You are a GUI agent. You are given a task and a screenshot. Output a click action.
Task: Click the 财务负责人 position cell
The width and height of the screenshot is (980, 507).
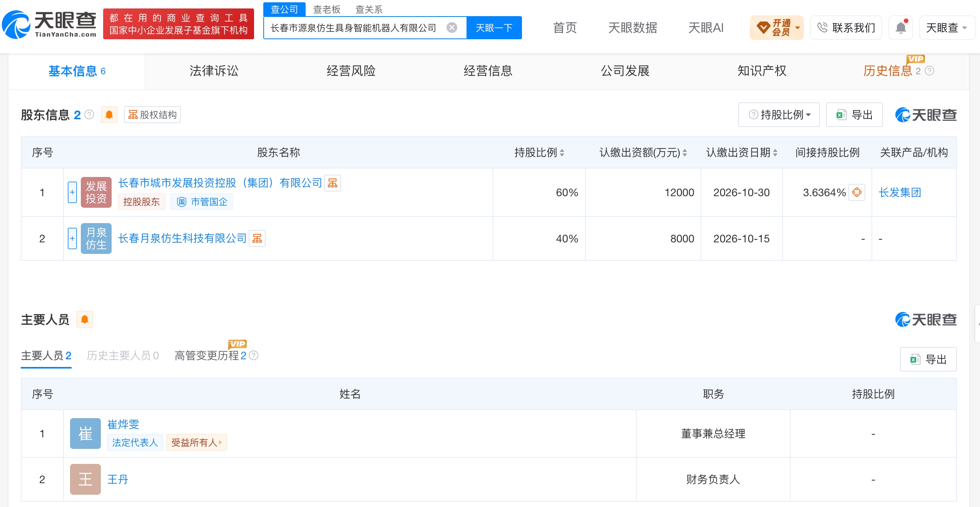tap(713, 479)
